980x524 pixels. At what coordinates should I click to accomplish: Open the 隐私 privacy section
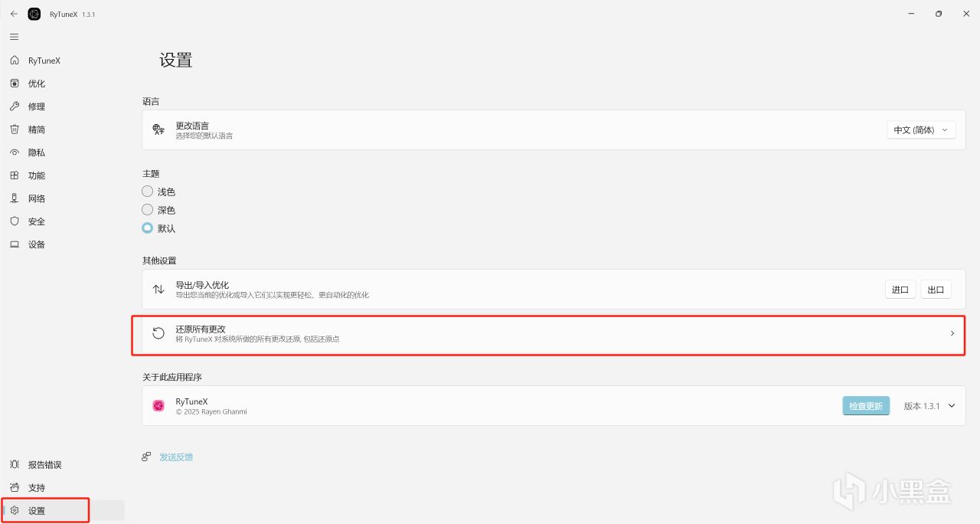pos(36,152)
